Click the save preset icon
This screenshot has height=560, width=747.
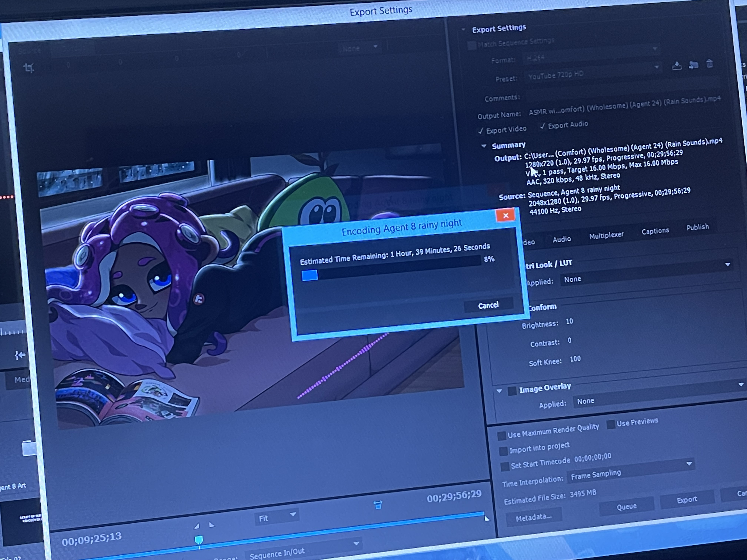[676, 66]
